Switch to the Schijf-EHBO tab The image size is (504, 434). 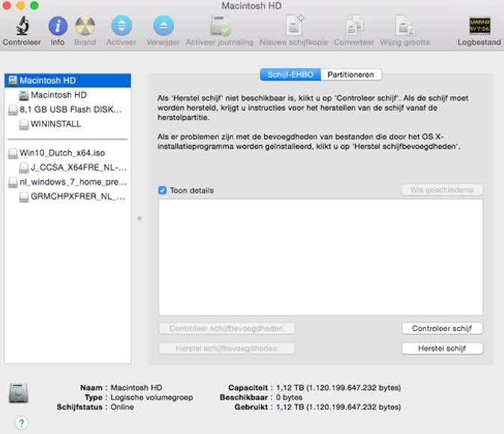coord(290,75)
